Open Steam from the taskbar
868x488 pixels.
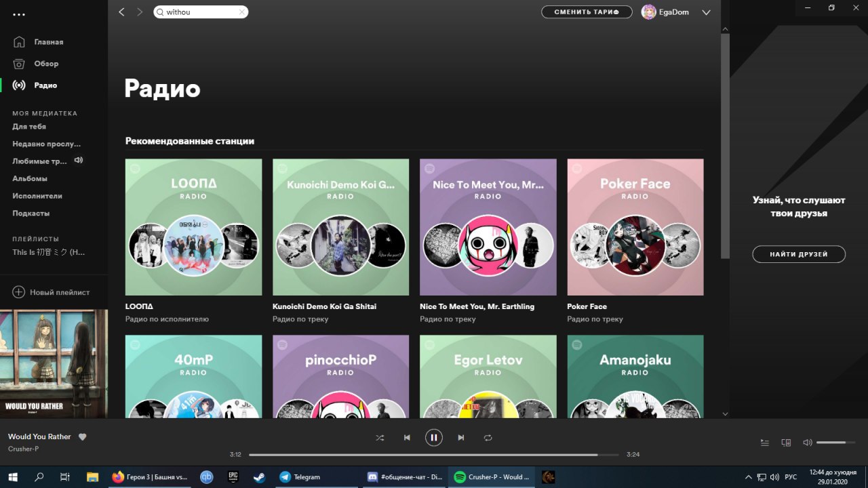click(260, 477)
